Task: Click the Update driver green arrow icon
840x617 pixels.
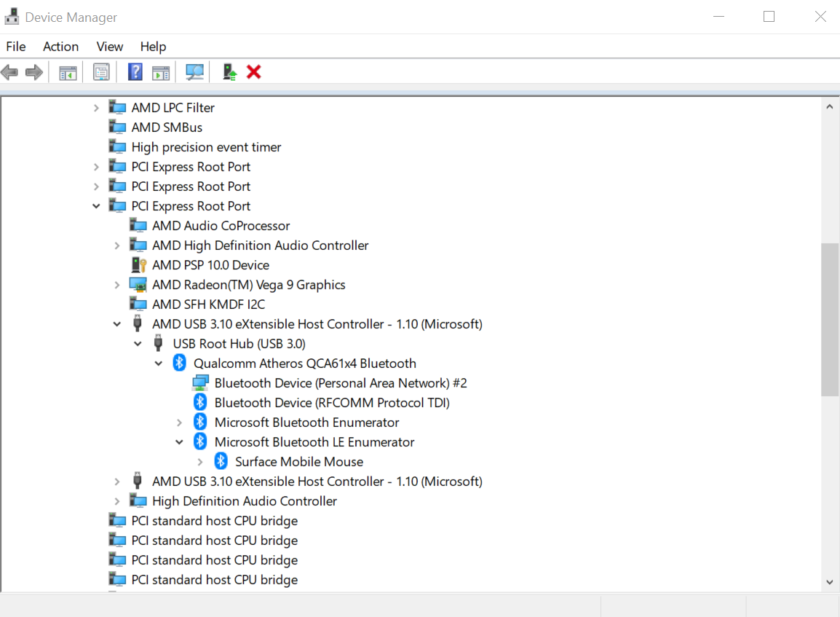Action: (x=229, y=72)
